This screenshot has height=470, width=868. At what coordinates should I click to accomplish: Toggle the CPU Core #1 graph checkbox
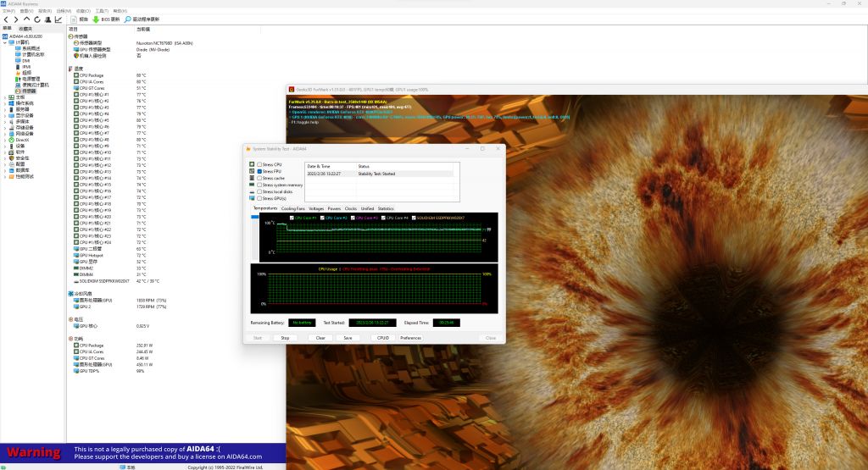click(x=292, y=218)
